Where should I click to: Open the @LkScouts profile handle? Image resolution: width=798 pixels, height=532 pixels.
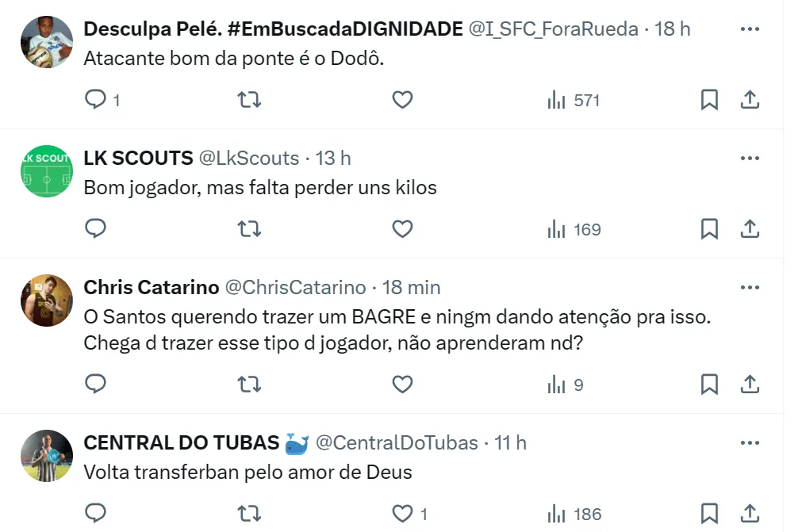[248, 159]
